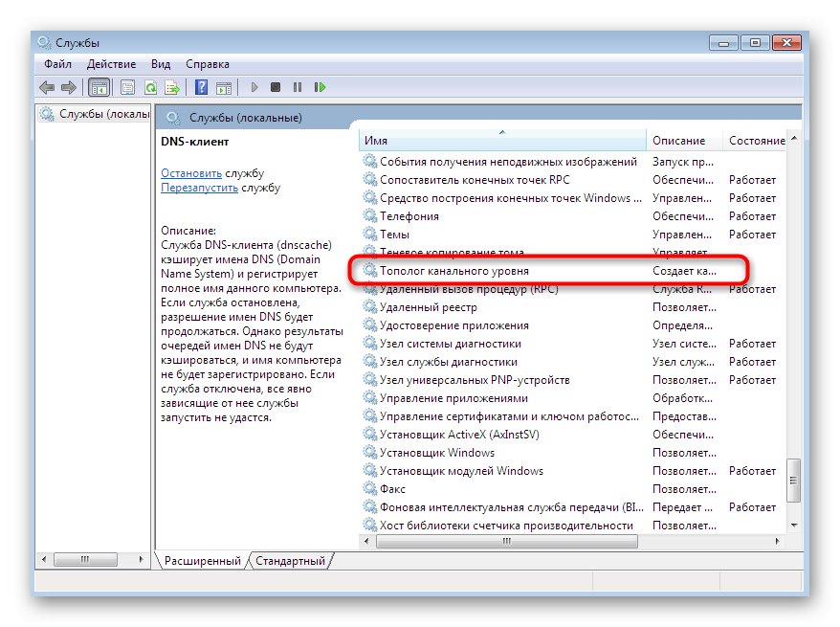Switch to the Расширенный tab
The width and height of the screenshot is (840, 627).
pyautogui.click(x=203, y=561)
